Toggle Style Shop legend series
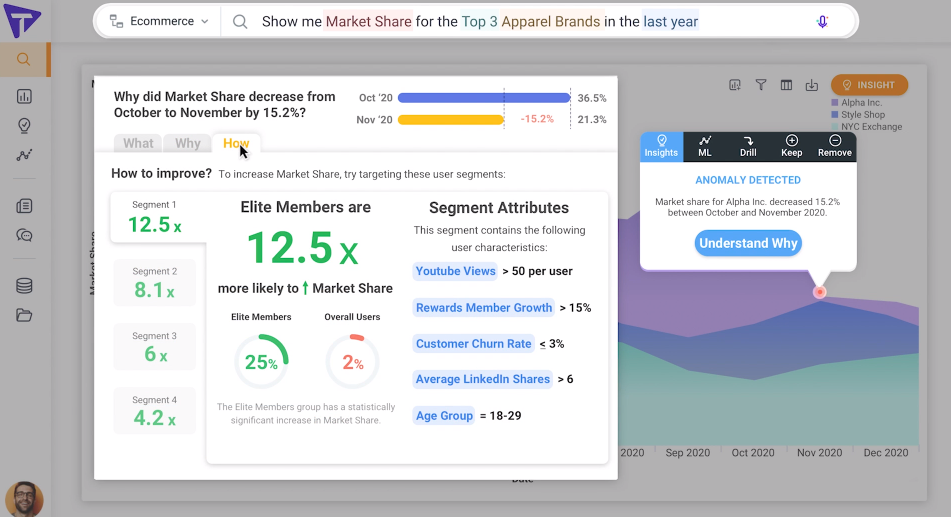 coord(858,115)
